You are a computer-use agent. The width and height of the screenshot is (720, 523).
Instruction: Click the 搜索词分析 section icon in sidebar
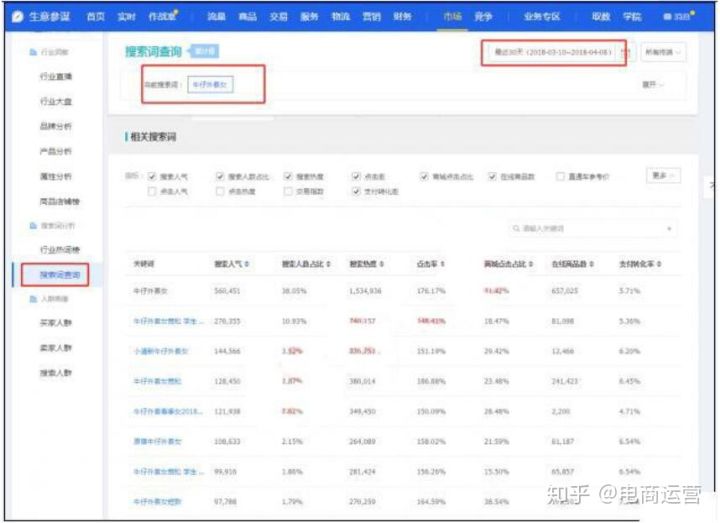(33, 226)
